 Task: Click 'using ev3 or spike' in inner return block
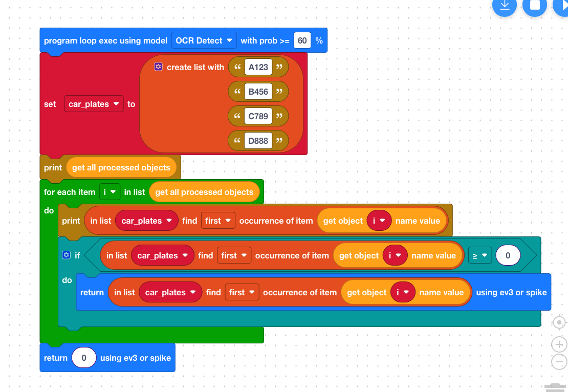pos(511,292)
